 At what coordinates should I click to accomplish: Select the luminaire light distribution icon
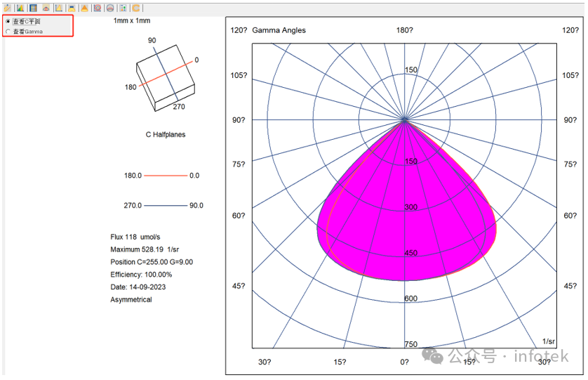(x=72, y=8)
